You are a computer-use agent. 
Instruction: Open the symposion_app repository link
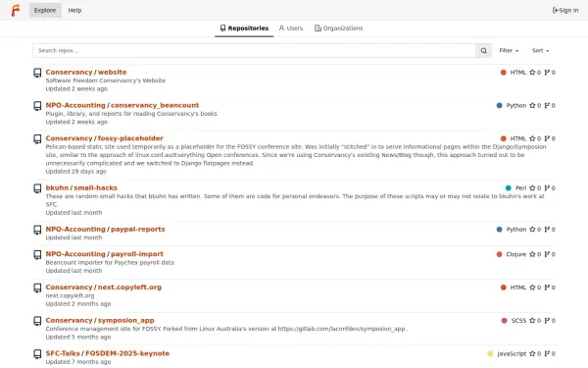pyautogui.click(x=126, y=320)
